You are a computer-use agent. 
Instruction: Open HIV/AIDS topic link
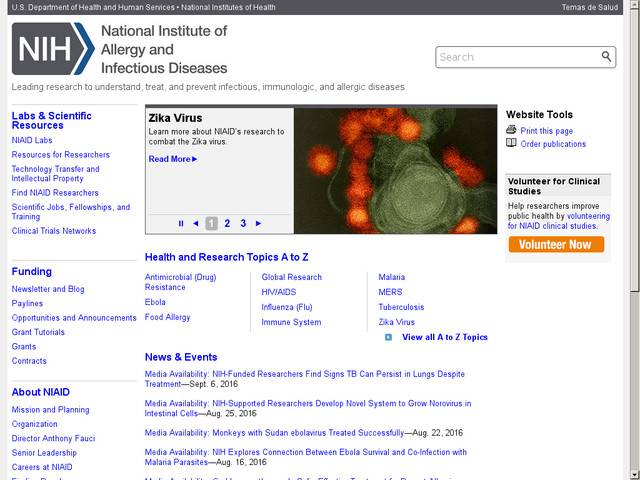[x=279, y=292]
